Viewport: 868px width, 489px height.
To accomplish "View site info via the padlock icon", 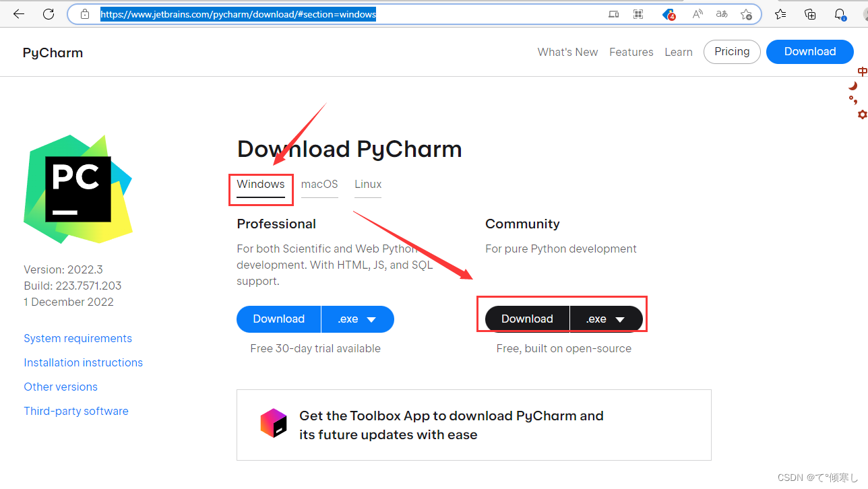I will (x=84, y=13).
